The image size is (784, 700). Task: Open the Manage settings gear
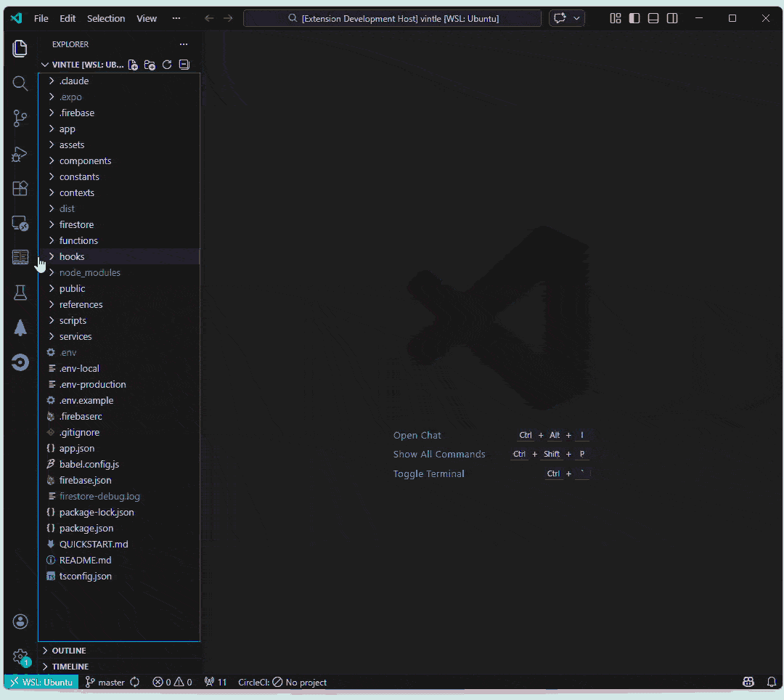coord(20,656)
